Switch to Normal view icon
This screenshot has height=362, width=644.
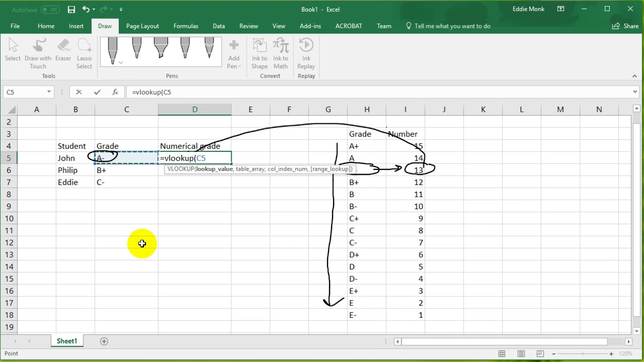click(502, 354)
